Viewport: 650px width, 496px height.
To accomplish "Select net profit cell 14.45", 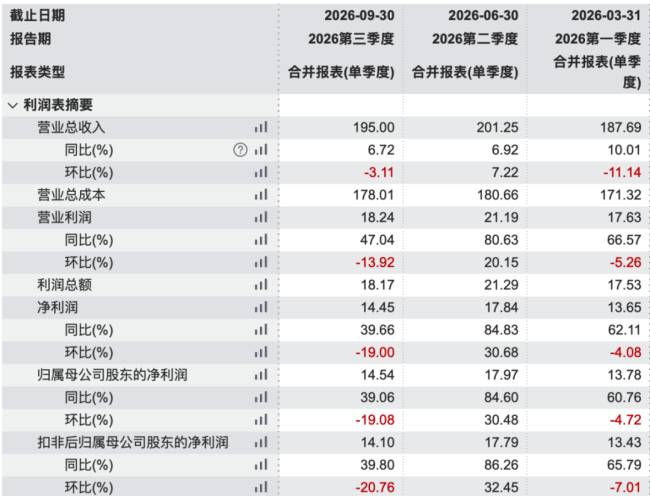I will pyautogui.click(x=377, y=307).
